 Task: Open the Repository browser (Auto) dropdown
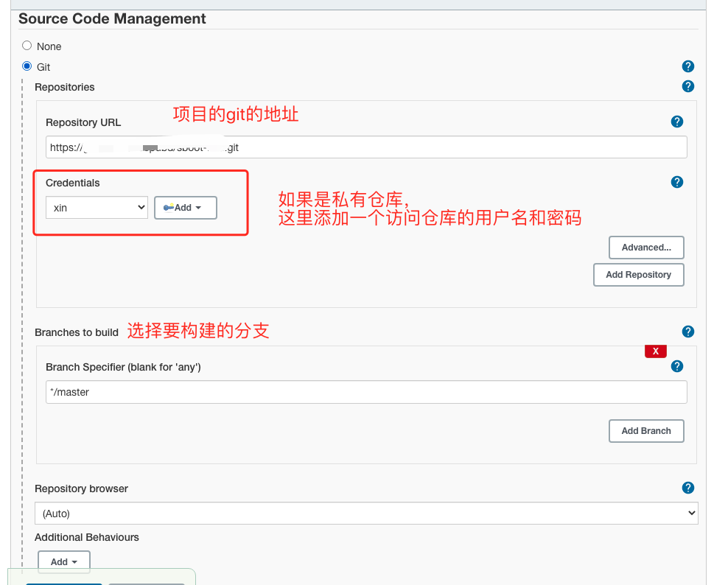(x=366, y=514)
